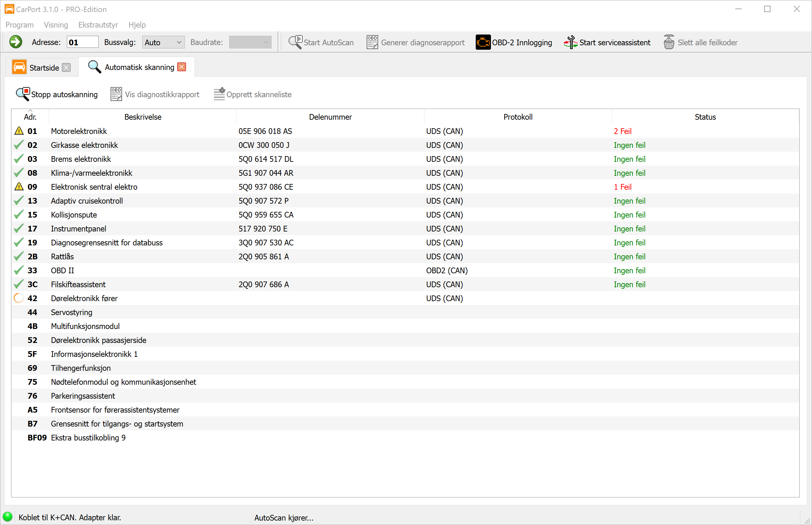Click the Slett alle feilkoder trash icon
This screenshot has height=525, width=812.
coord(669,42)
